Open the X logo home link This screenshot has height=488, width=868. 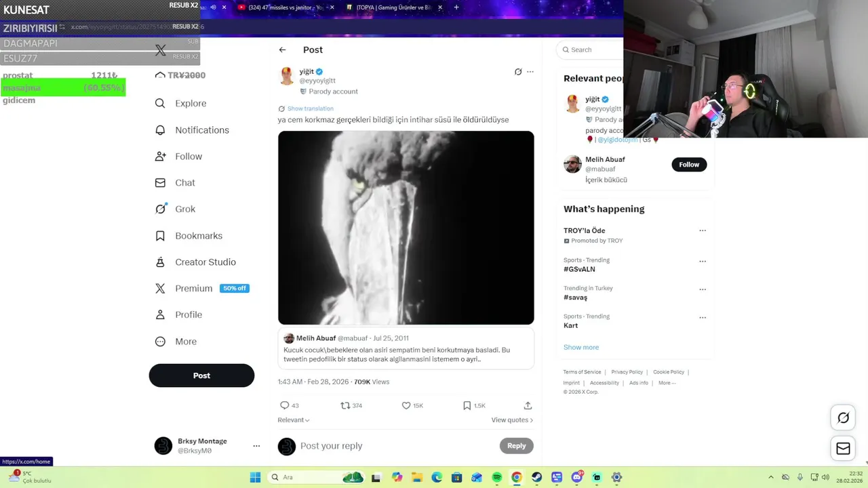pyautogui.click(x=161, y=50)
